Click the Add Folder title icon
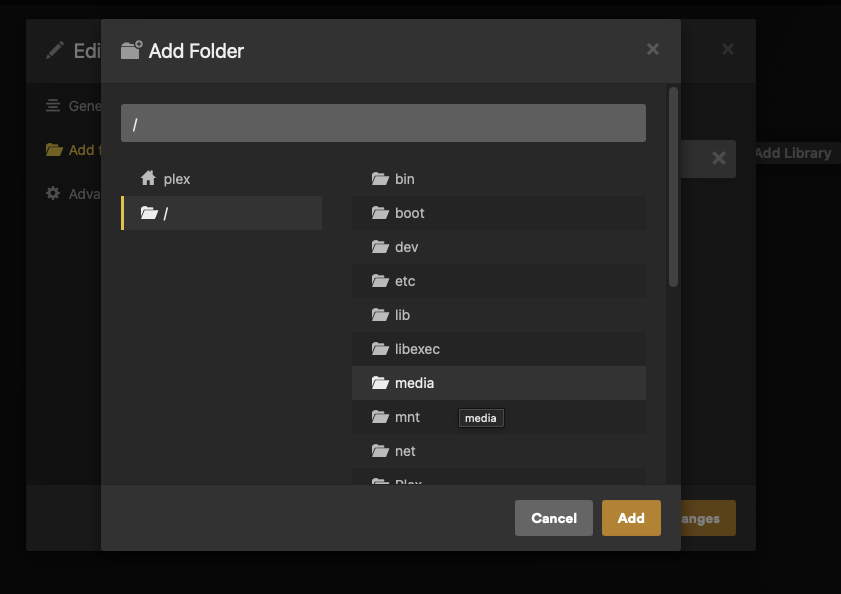The image size is (841, 594). coord(131,50)
